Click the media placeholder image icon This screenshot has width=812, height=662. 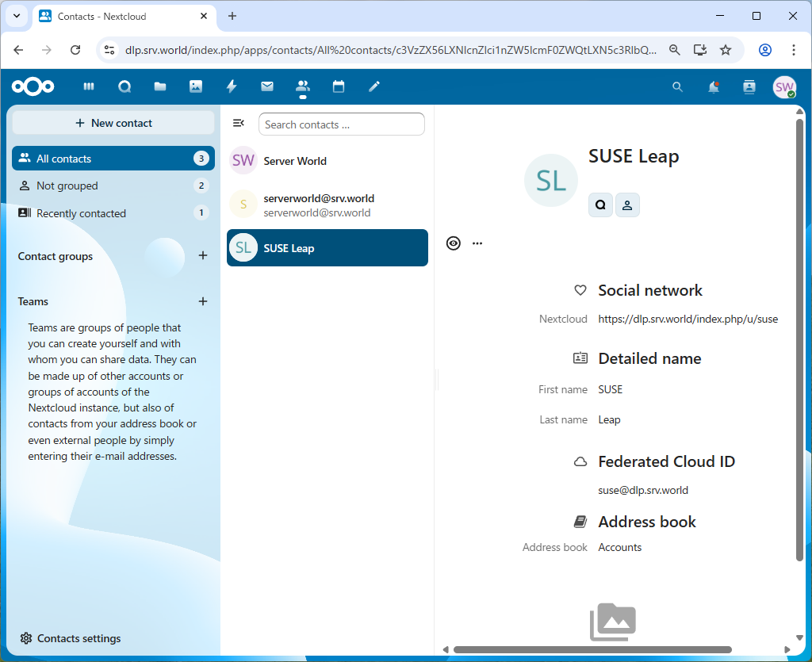[x=613, y=622]
